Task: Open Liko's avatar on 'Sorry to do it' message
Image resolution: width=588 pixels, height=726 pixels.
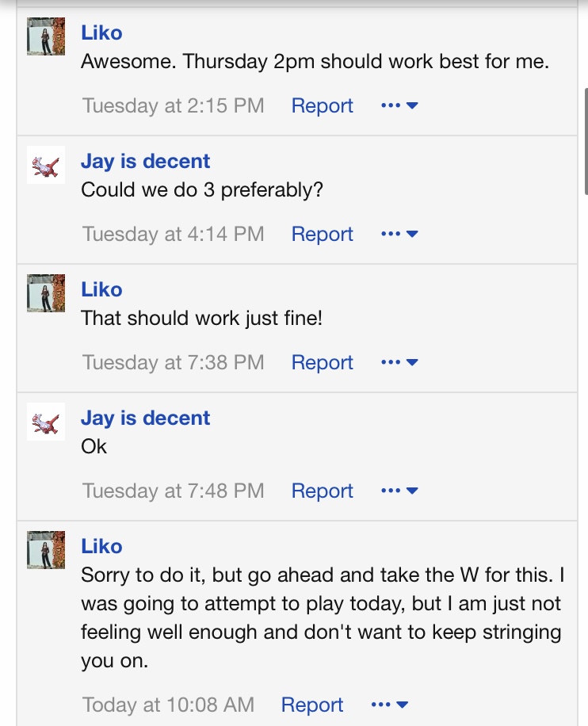Action: point(46,549)
